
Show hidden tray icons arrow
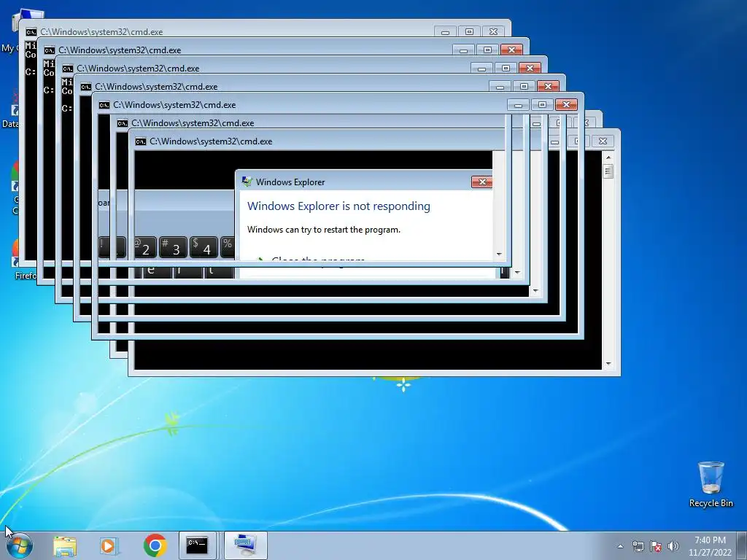click(620, 546)
